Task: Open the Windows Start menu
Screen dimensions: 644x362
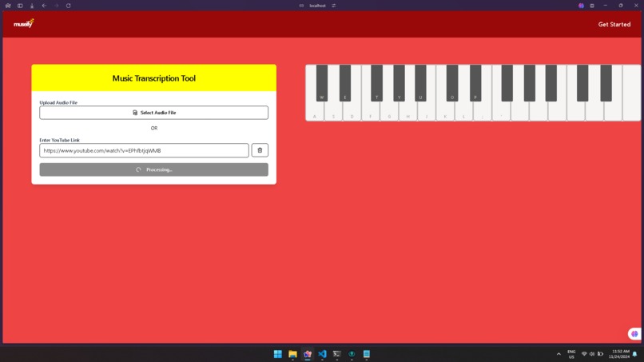Action: tap(277, 354)
